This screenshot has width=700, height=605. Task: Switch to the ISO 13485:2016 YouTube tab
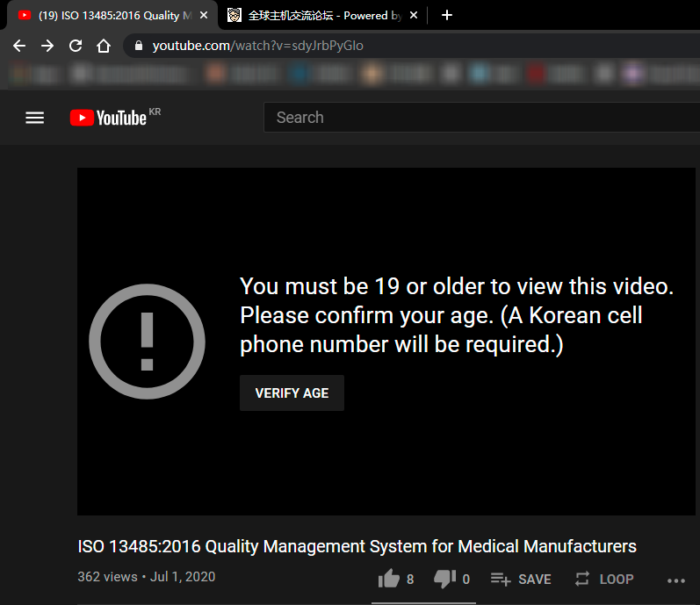(x=112, y=15)
